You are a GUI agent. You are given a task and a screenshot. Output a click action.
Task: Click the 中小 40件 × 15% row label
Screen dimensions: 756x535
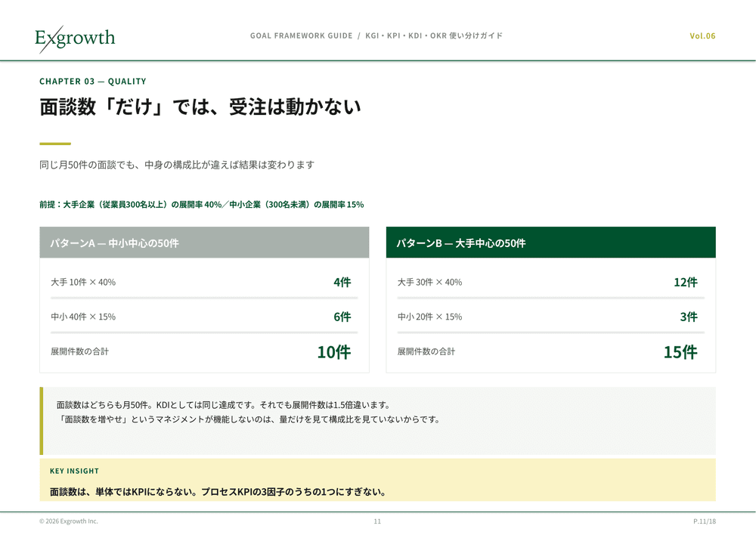tap(83, 317)
